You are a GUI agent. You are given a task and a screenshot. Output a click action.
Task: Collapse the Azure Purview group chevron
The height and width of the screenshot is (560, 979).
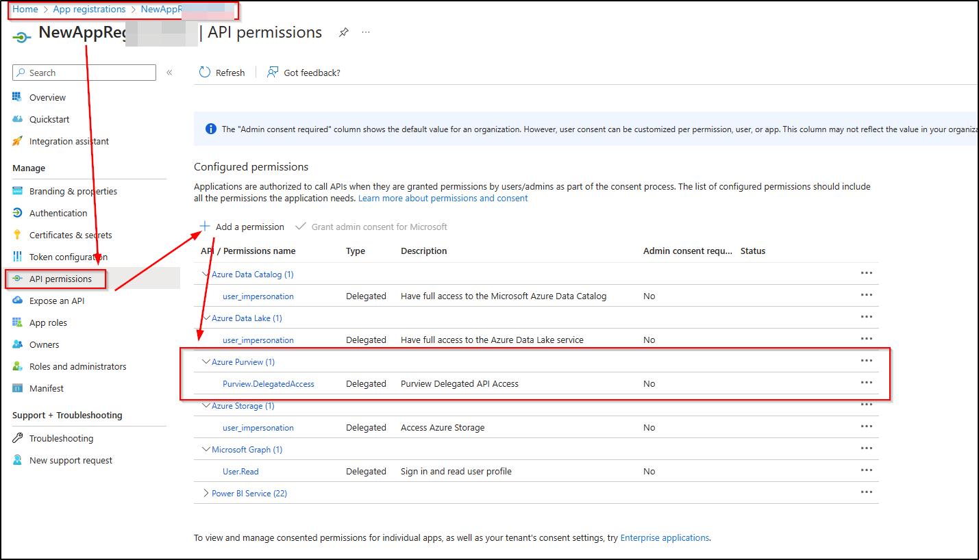(x=206, y=361)
